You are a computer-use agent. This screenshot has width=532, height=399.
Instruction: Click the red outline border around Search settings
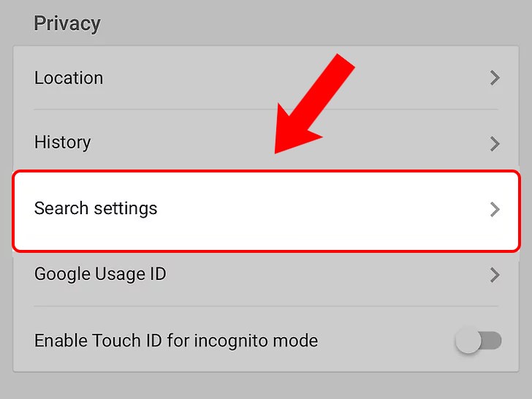[266, 172]
